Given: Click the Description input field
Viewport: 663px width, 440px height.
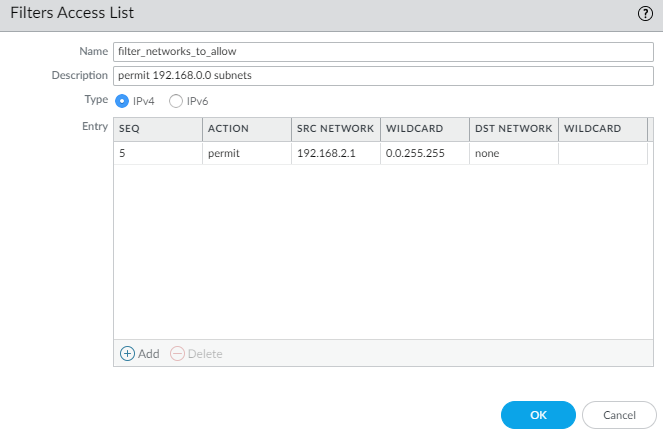Looking at the screenshot, I should tap(383, 76).
